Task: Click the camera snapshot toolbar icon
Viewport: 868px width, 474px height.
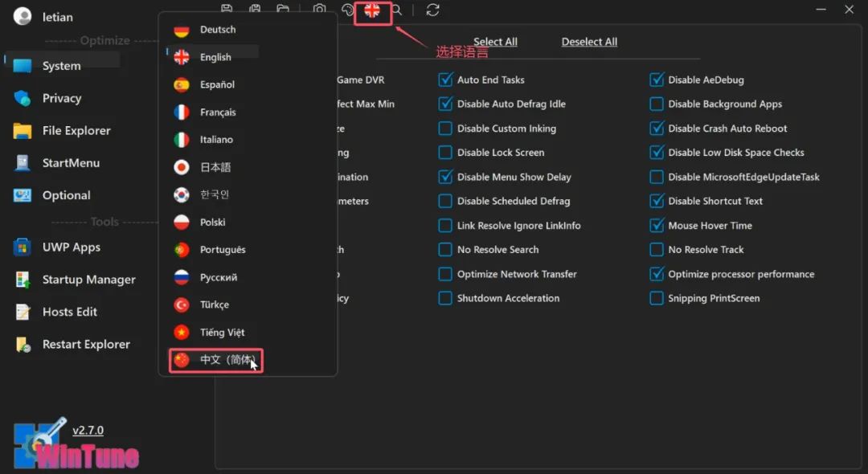Action: pyautogui.click(x=320, y=10)
